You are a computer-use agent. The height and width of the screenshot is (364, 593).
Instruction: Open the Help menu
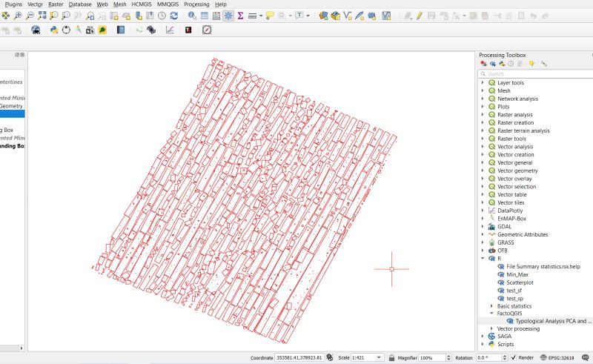pos(220,4)
